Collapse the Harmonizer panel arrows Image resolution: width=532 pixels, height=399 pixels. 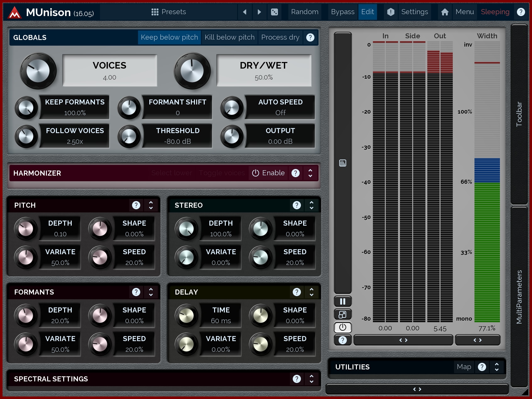[x=310, y=173]
